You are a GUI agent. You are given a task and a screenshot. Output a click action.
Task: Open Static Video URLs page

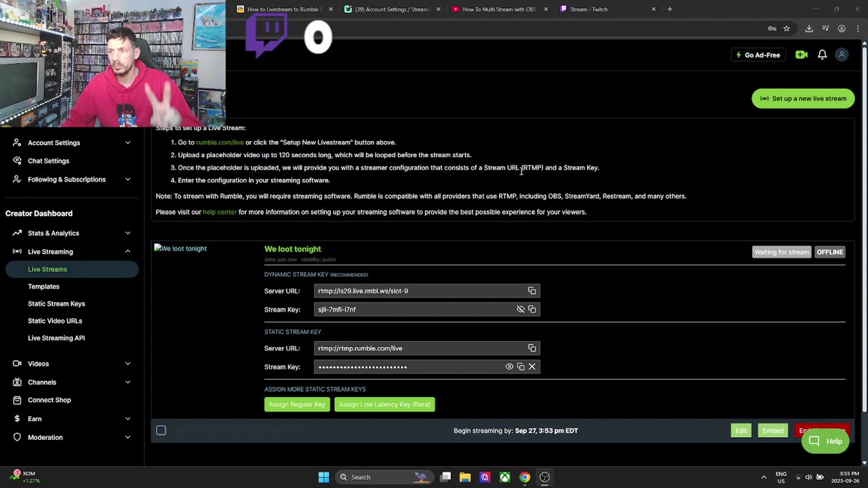pos(55,321)
